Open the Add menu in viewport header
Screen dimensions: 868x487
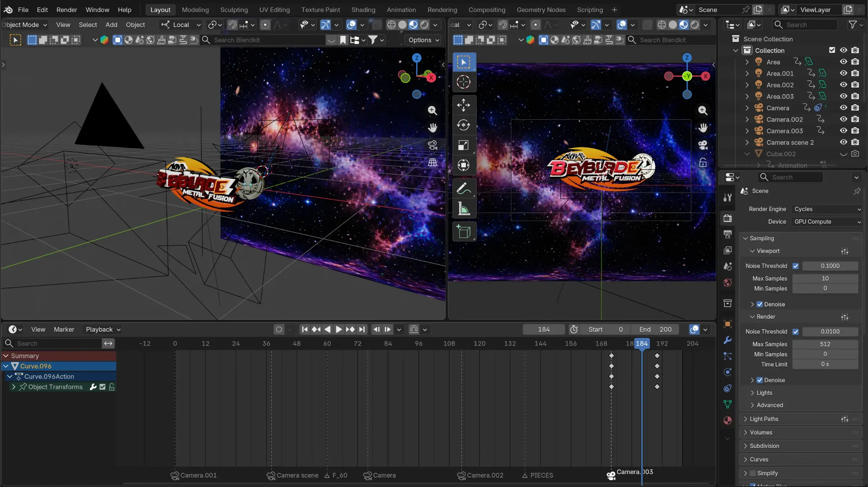click(111, 25)
